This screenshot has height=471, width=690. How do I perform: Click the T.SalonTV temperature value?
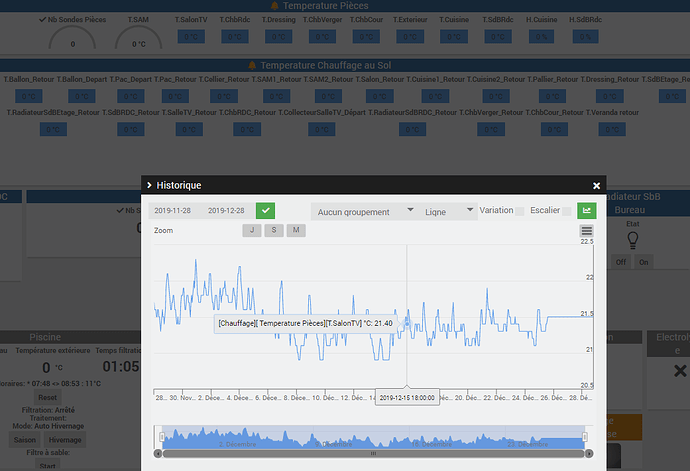(x=191, y=37)
